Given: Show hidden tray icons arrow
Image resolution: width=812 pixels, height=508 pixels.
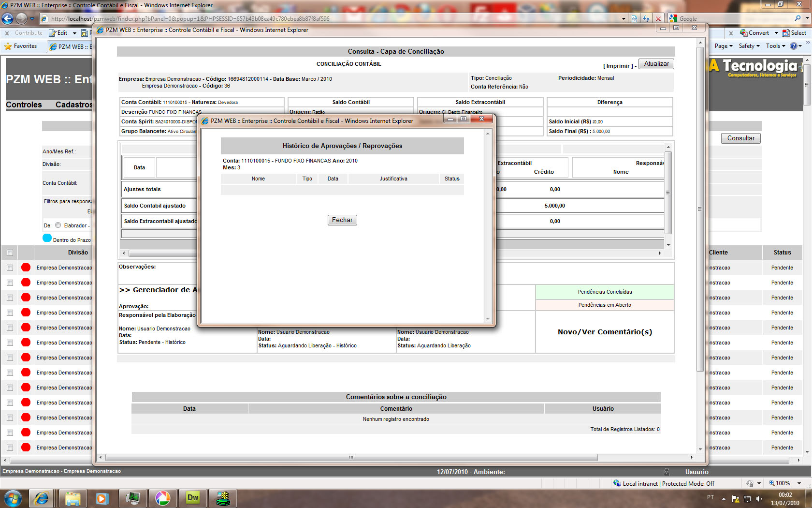Looking at the screenshot, I should coord(724,498).
